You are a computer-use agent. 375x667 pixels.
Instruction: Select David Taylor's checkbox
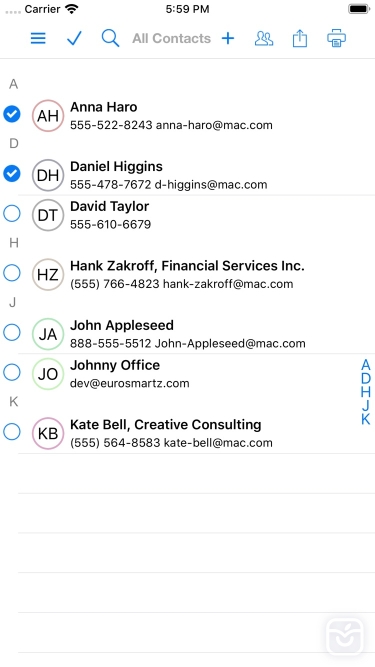[12, 214]
